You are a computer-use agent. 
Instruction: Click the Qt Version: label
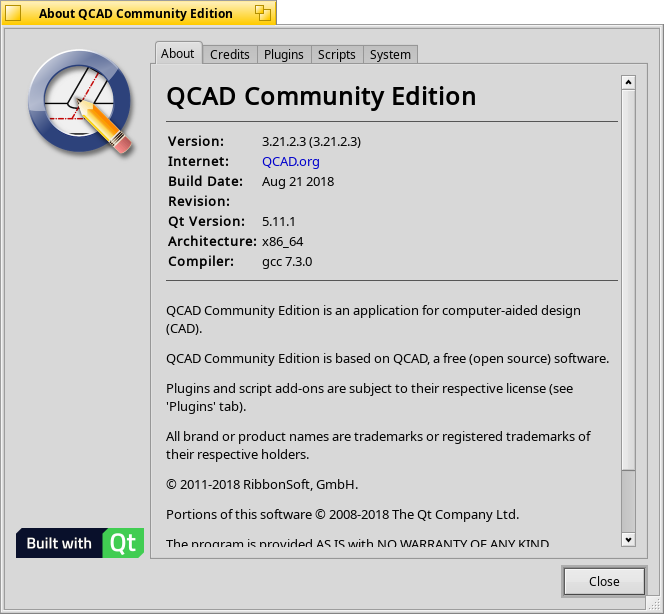(x=207, y=221)
